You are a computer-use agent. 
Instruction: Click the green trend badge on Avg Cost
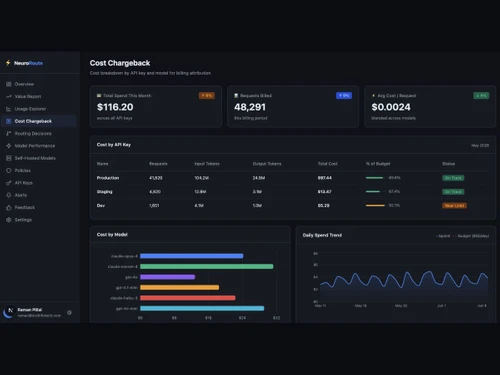point(481,96)
